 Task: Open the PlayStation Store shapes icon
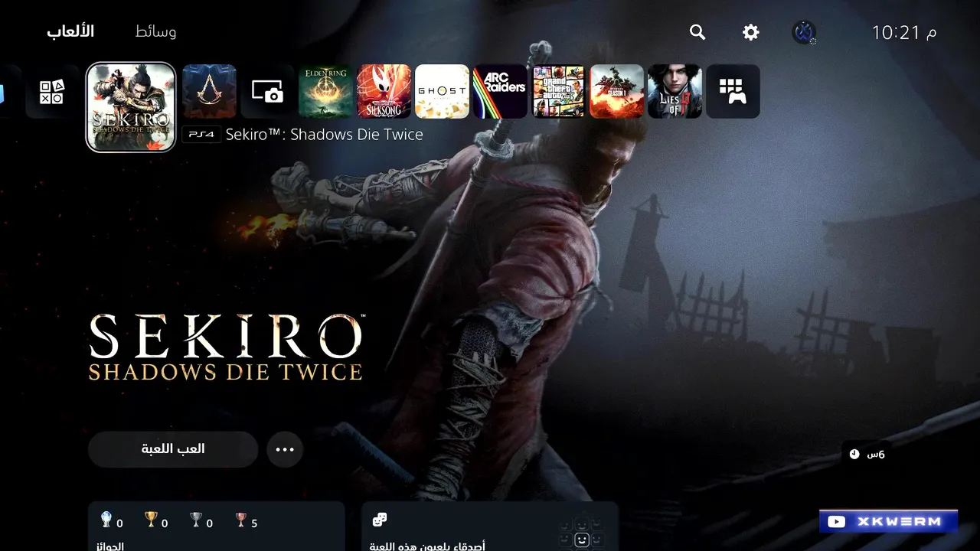click(x=52, y=91)
